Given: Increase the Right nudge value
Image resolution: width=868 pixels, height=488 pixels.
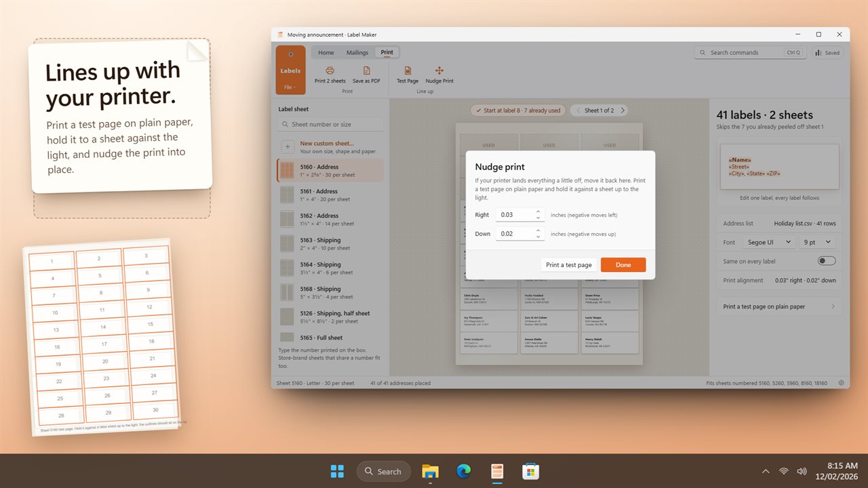Looking at the screenshot, I should point(538,211).
